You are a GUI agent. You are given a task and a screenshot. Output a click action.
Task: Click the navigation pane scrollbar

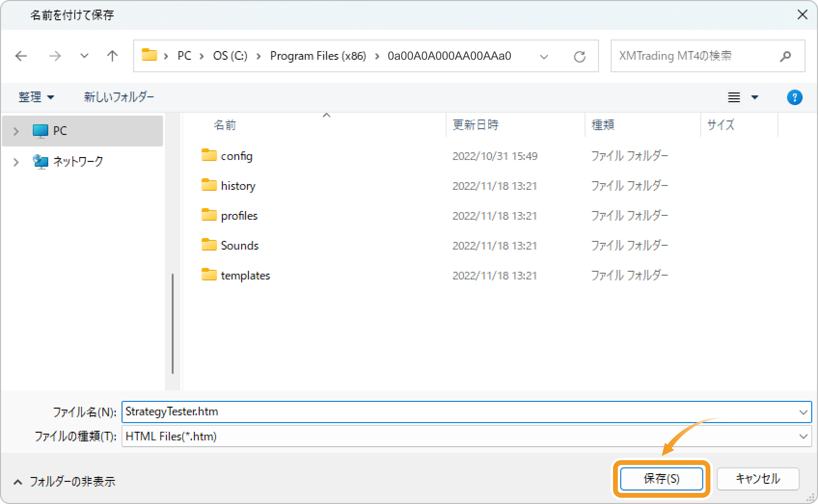[173, 323]
